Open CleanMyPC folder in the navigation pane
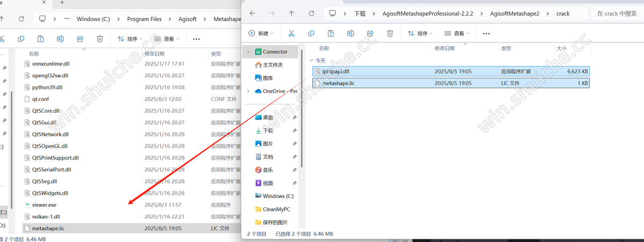644x242 pixels. pos(276,209)
